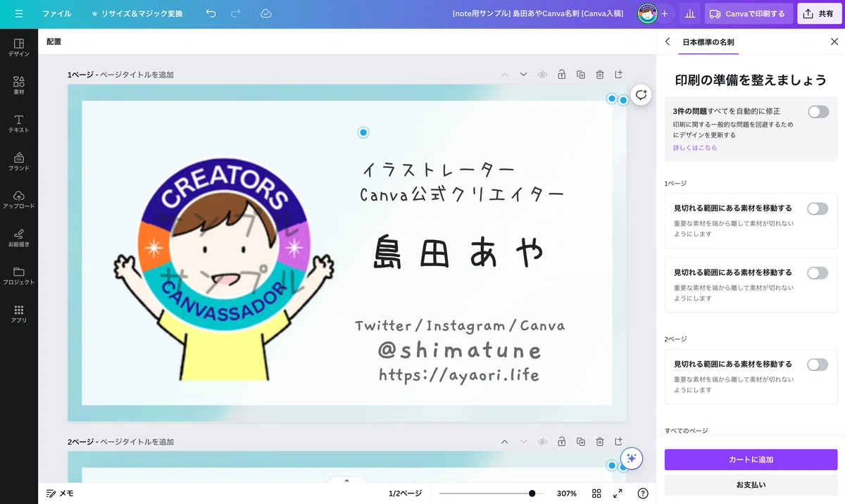Screen dimensions: 845x504
Task: Open the ブランド brand panel
Action: tap(19, 162)
